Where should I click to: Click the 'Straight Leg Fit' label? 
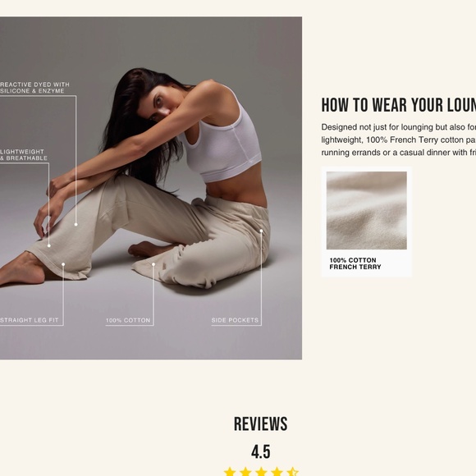pyautogui.click(x=30, y=320)
